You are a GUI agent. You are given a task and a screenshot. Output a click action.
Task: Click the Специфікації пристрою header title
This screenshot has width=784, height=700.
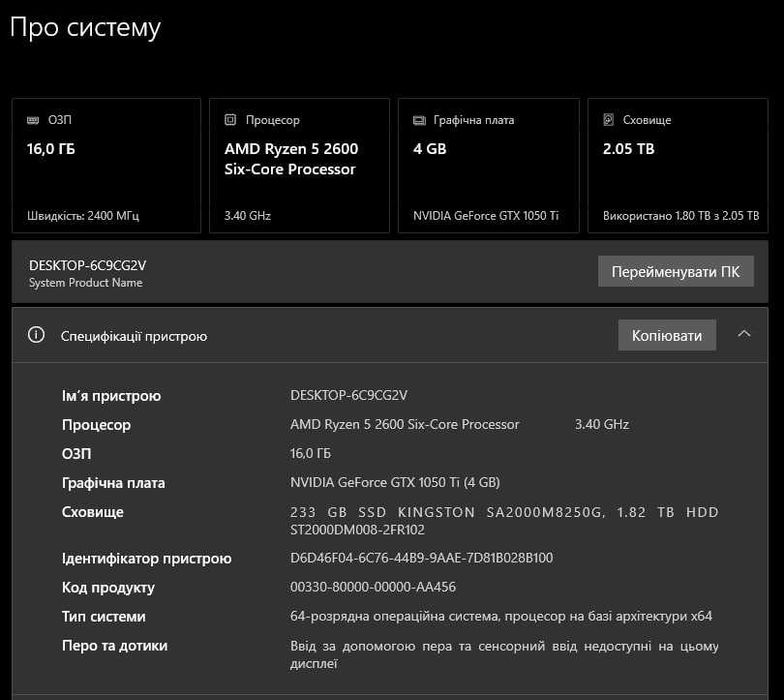tap(134, 336)
